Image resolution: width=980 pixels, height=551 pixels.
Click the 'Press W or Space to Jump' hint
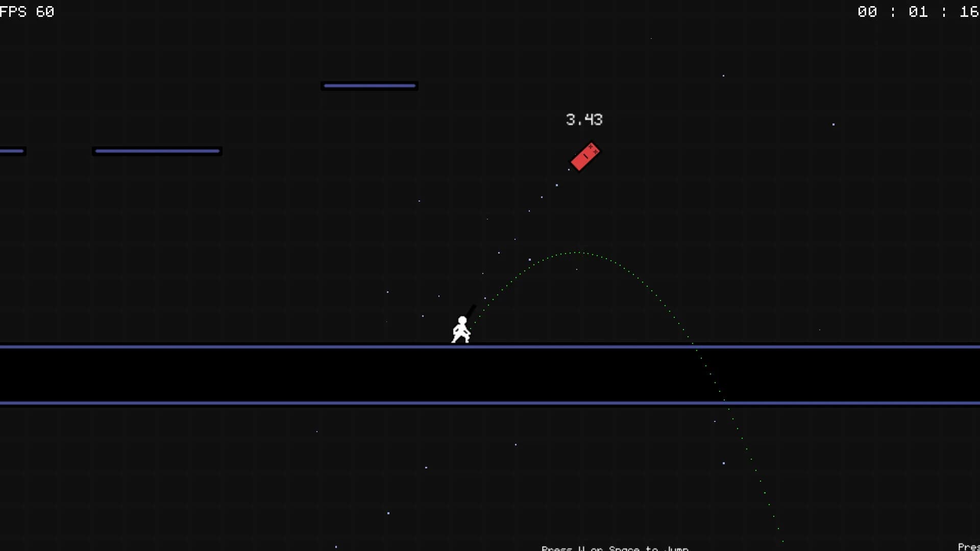coord(615,548)
